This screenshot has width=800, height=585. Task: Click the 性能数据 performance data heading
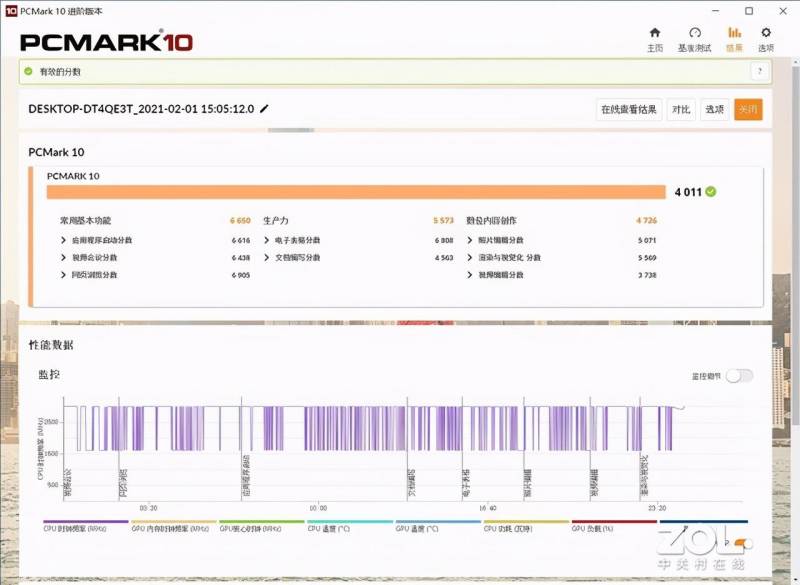(51, 345)
